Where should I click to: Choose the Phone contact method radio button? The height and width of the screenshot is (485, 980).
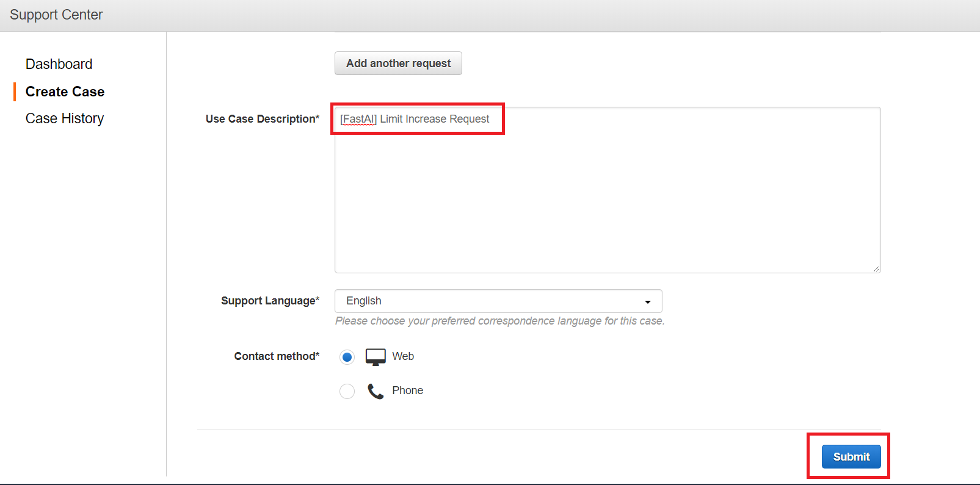[347, 391]
